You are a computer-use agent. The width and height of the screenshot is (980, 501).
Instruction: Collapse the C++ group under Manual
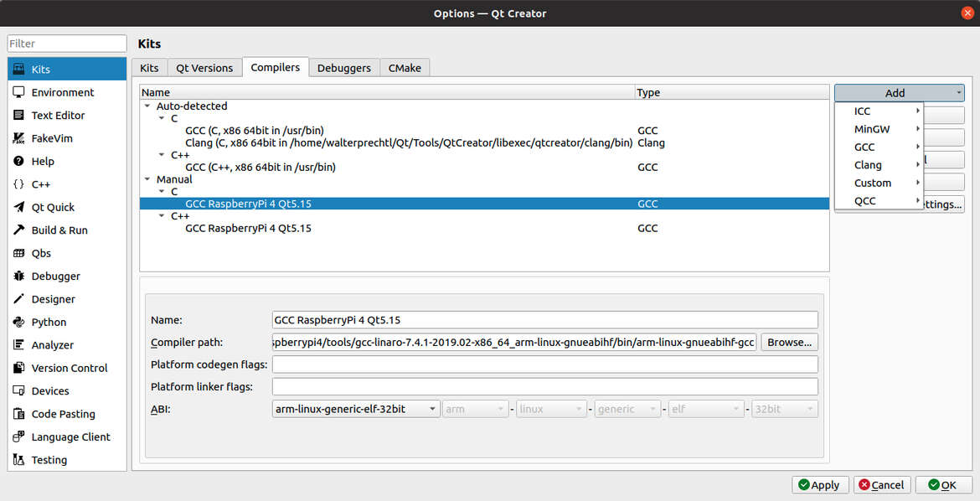pos(162,216)
